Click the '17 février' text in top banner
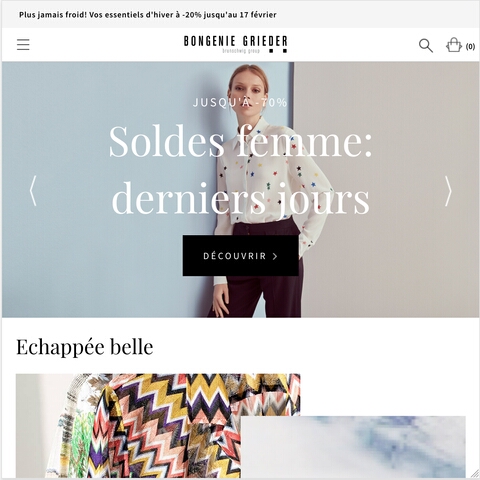The height and width of the screenshot is (480, 480). (x=258, y=15)
